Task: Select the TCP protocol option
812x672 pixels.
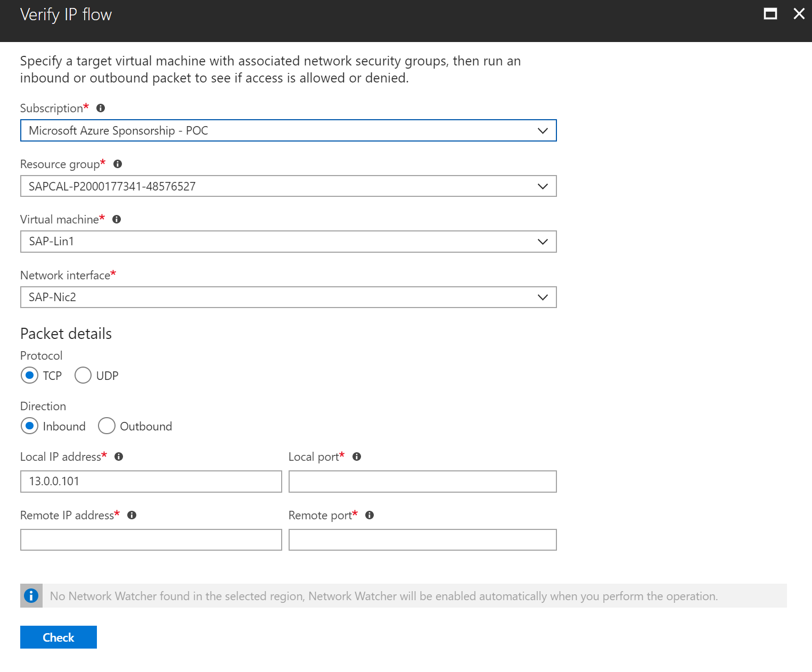Action: (x=30, y=375)
